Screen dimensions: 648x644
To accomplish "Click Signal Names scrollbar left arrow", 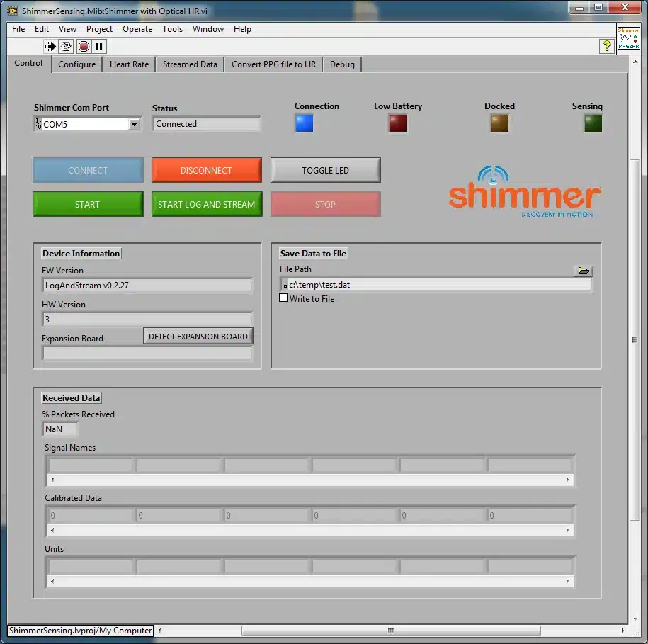I will pyautogui.click(x=52, y=480).
